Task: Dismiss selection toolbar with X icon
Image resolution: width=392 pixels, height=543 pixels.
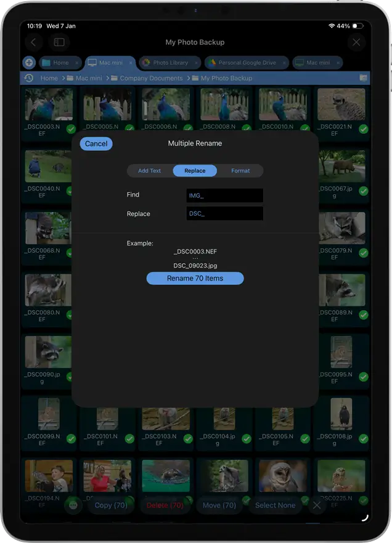Action: click(317, 505)
